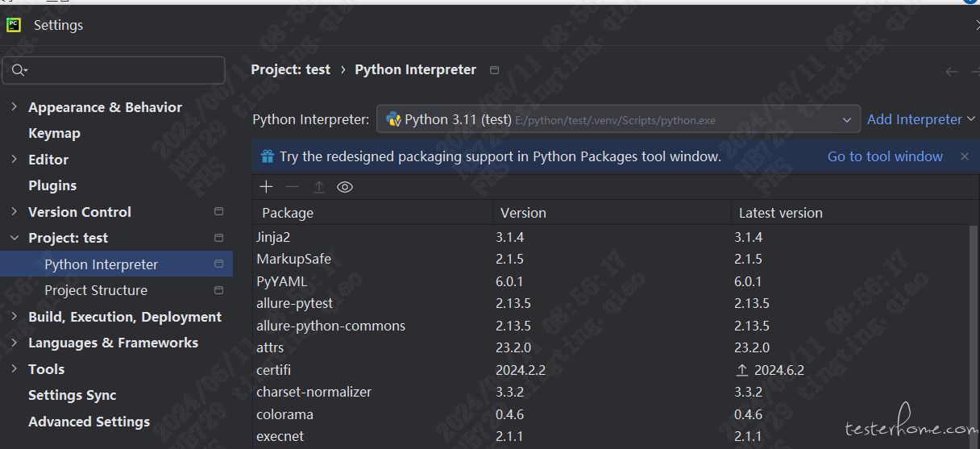The height and width of the screenshot is (449, 980).
Task: Select the attrs package row
Action: pyautogui.click(x=610, y=347)
